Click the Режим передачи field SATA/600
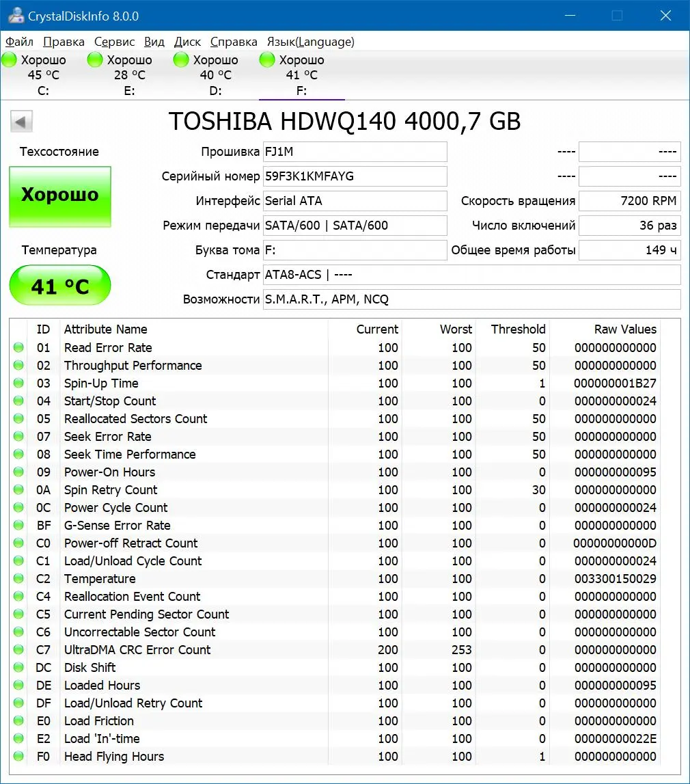The image size is (690, 784). [x=355, y=226]
